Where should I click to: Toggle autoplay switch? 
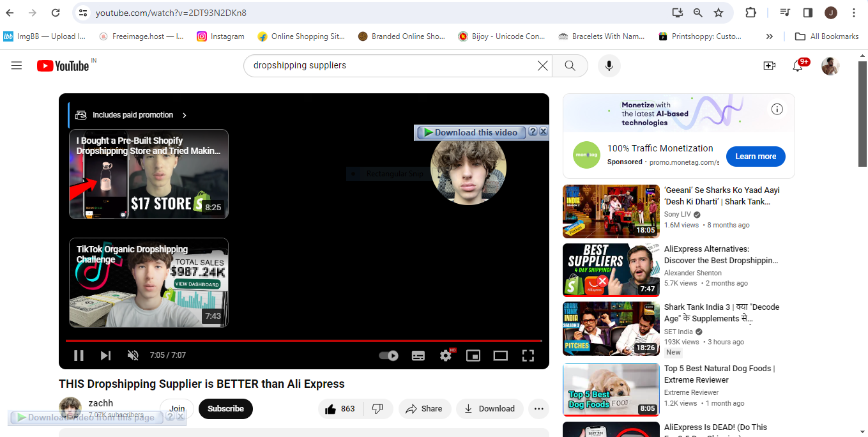click(x=389, y=356)
